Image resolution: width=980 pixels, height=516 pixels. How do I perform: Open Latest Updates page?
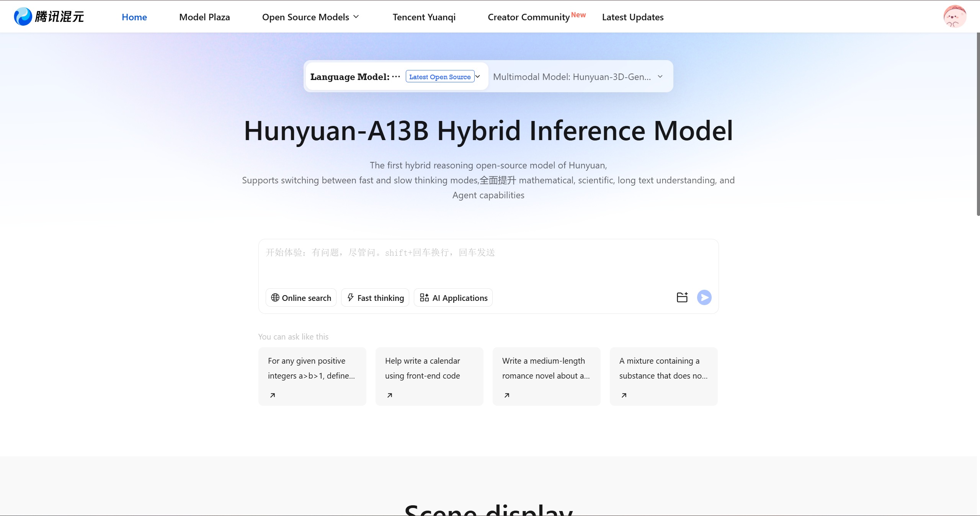(633, 17)
